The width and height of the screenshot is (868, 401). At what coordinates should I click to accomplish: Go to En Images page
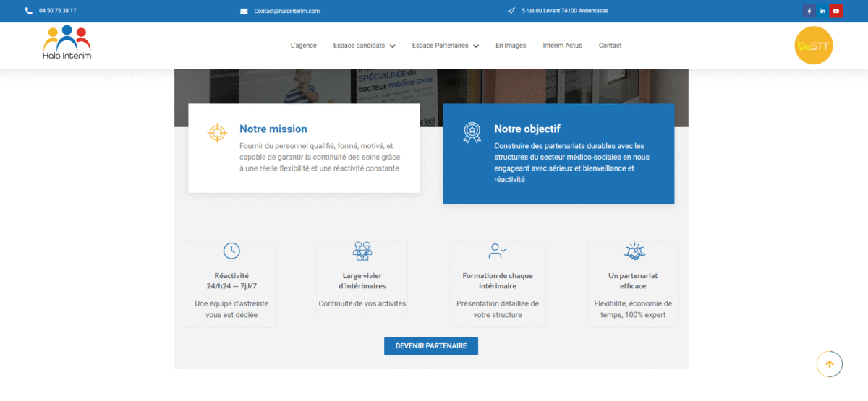tap(511, 46)
